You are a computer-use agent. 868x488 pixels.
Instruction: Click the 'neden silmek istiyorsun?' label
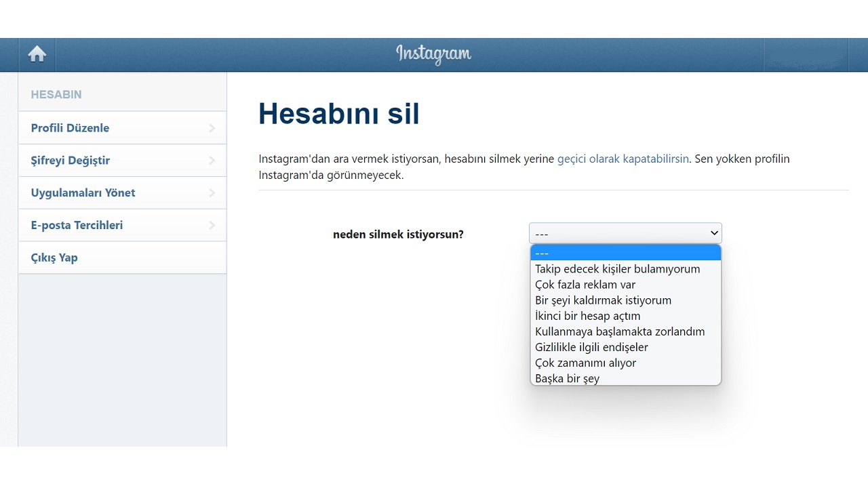pyautogui.click(x=398, y=235)
